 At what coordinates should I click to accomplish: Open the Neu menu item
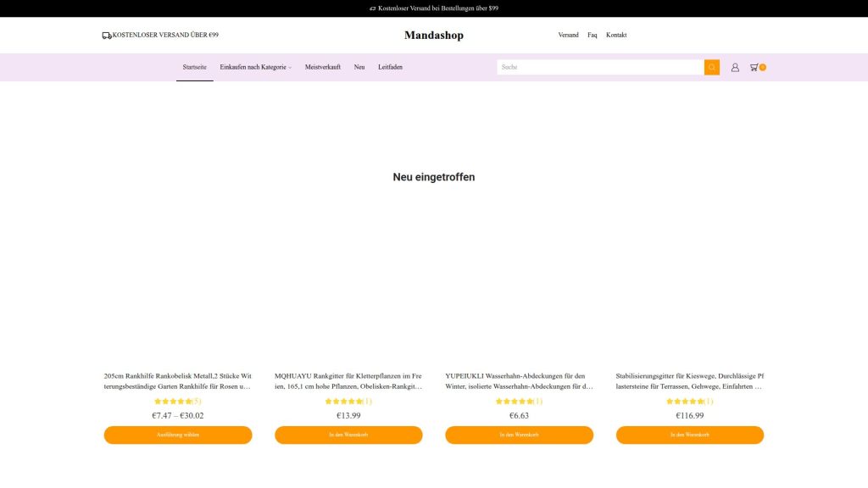(359, 67)
